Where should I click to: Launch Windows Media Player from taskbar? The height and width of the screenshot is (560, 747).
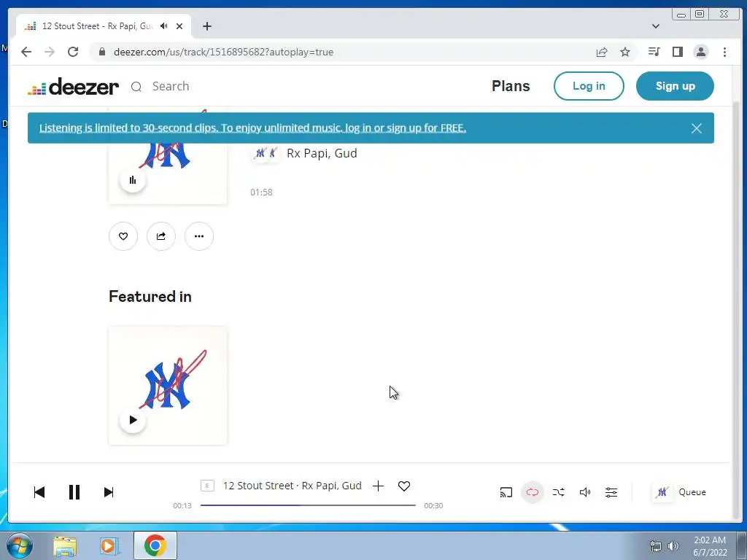click(109, 545)
